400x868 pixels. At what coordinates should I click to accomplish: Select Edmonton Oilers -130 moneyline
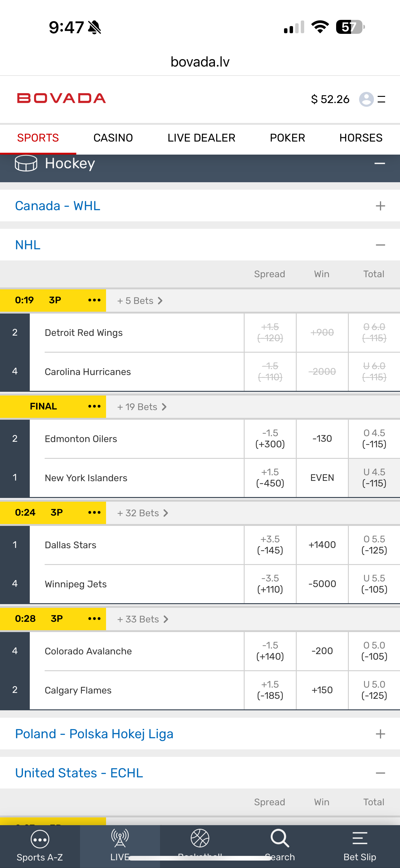pyautogui.click(x=322, y=438)
